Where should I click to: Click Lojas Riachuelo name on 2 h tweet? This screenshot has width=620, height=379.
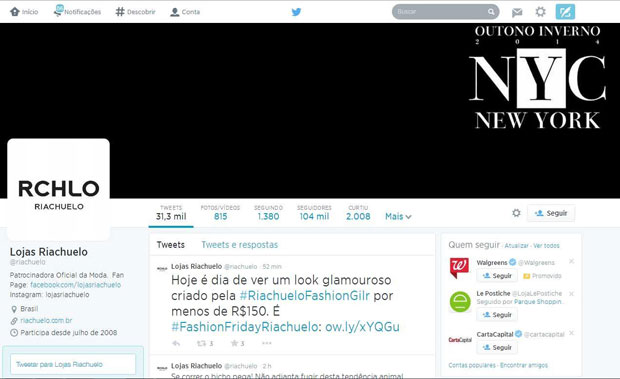pos(197,366)
